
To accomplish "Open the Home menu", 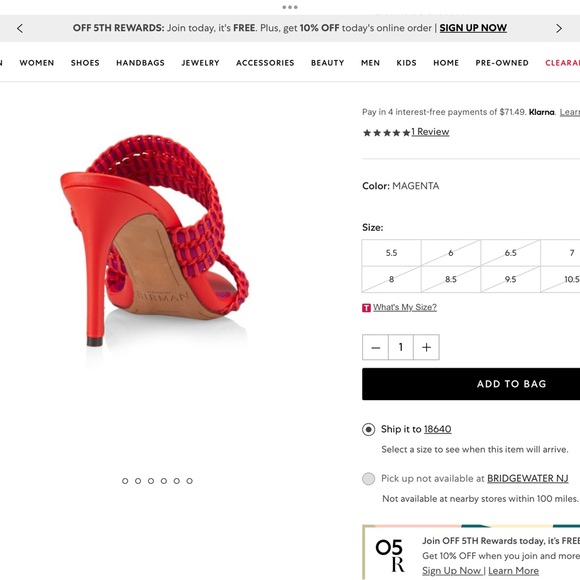I will click(446, 63).
